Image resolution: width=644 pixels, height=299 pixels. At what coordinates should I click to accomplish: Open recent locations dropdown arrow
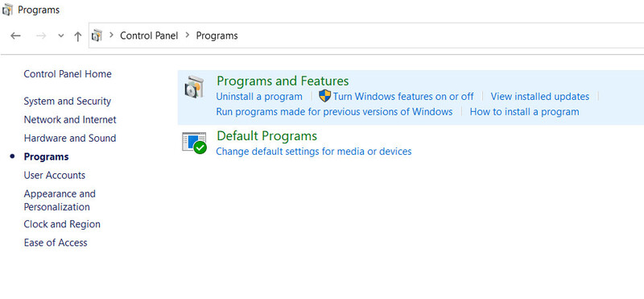click(x=61, y=35)
